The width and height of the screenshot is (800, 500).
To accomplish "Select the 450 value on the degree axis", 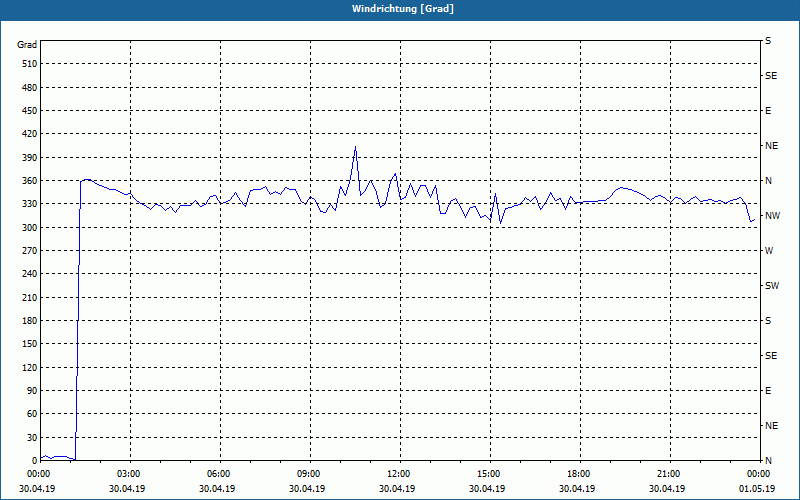I will tap(30, 111).
